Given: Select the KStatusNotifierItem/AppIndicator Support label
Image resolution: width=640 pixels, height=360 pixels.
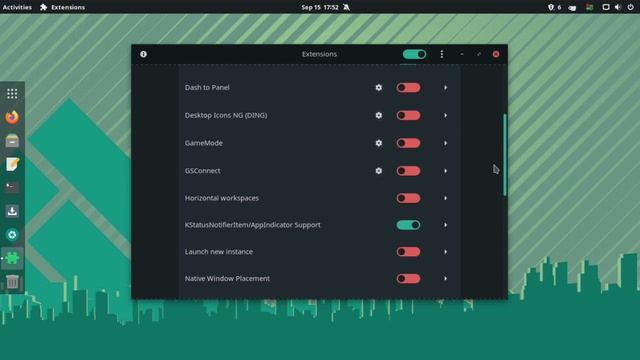Looking at the screenshot, I should coord(252,225).
